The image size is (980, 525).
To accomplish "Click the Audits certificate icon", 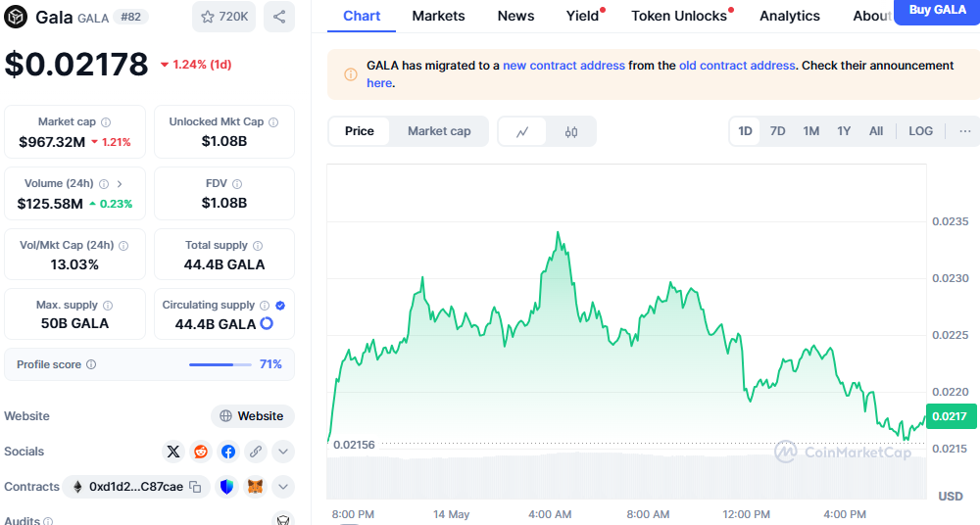I will tap(283, 520).
